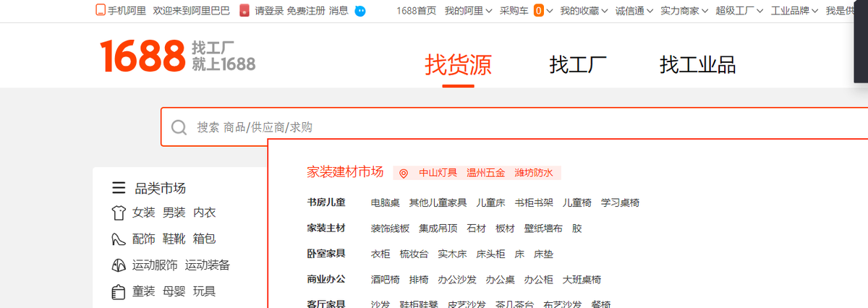Open the 玩具 category
This screenshot has height=308, width=868.
[x=204, y=292]
